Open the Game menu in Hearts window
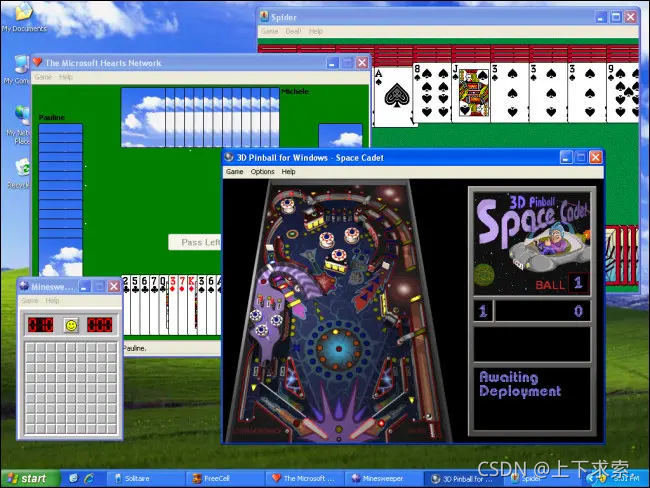The image size is (650, 488). pyautogui.click(x=43, y=77)
